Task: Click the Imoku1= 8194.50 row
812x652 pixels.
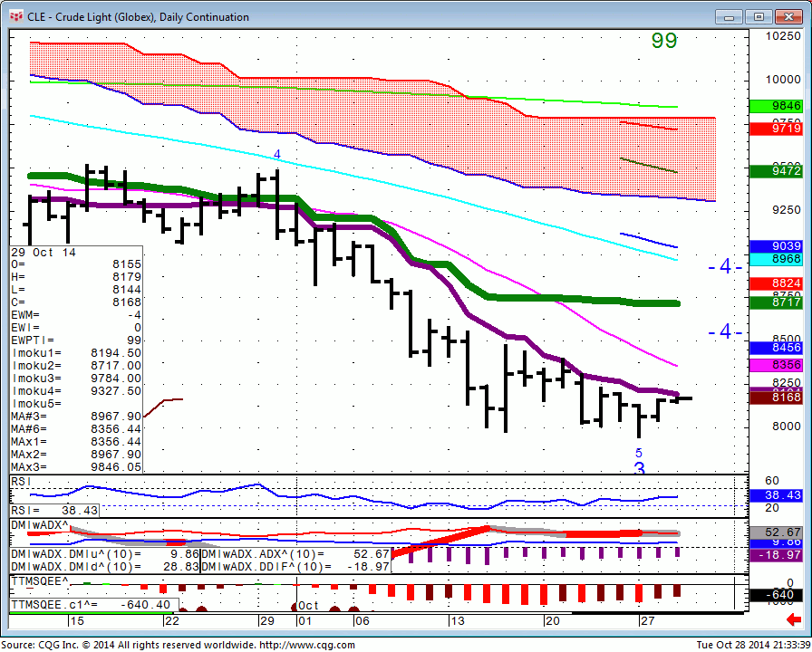Action: (76, 353)
